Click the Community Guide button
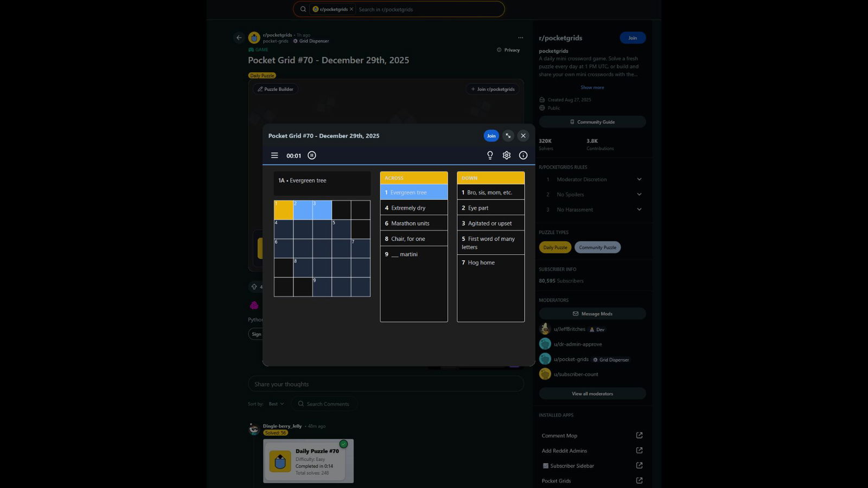The height and width of the screenshot is (488, 868). click(x=592, y=122)
